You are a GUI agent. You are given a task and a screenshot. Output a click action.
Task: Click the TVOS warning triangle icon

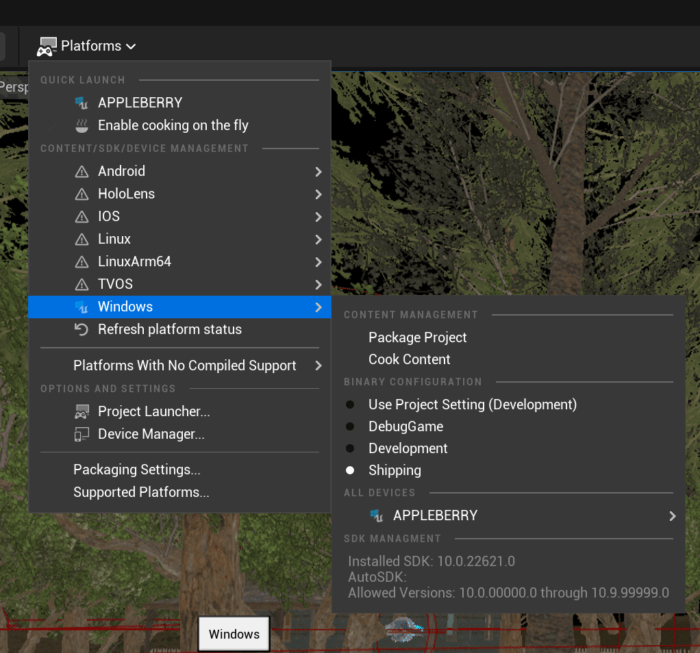(82, 284)
